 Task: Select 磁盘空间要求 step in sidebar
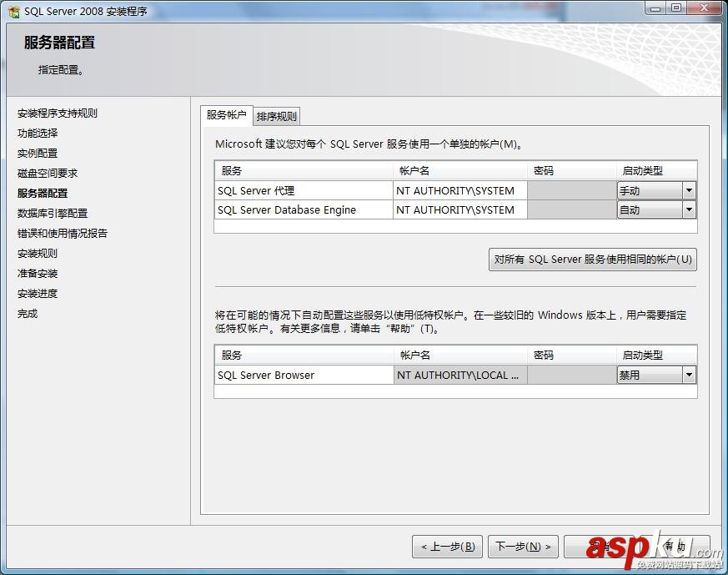click(x=48, y=174)
